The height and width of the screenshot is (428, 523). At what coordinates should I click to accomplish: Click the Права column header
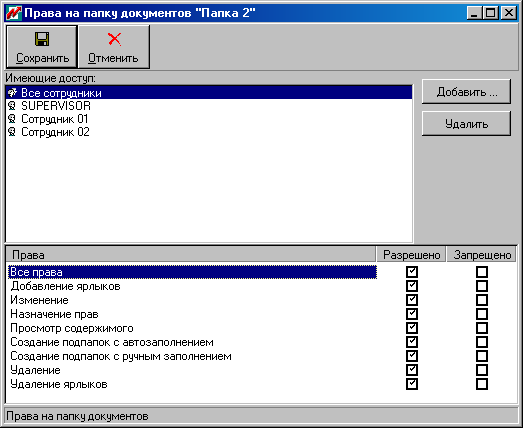click(191, 255)
